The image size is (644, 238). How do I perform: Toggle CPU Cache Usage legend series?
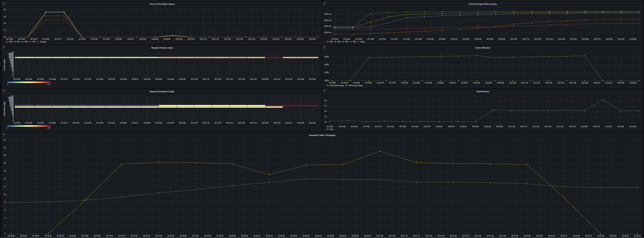point(355,85)
